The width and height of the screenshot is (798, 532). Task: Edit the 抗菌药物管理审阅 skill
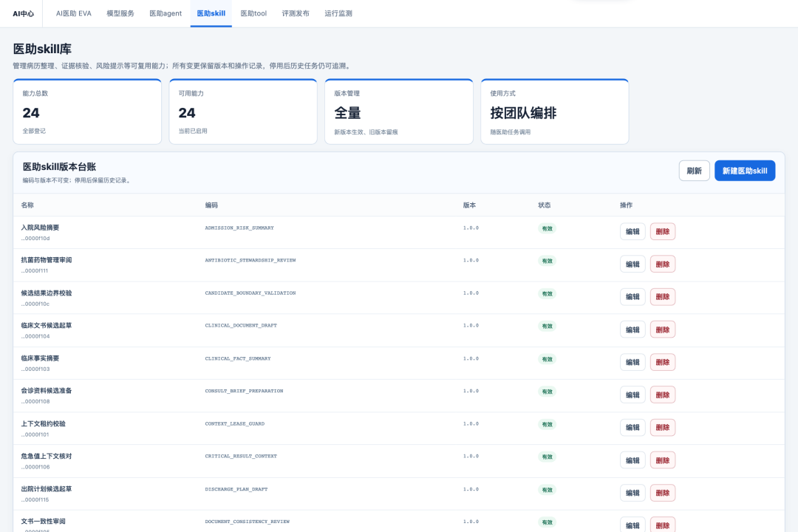[x=632, y=265]
